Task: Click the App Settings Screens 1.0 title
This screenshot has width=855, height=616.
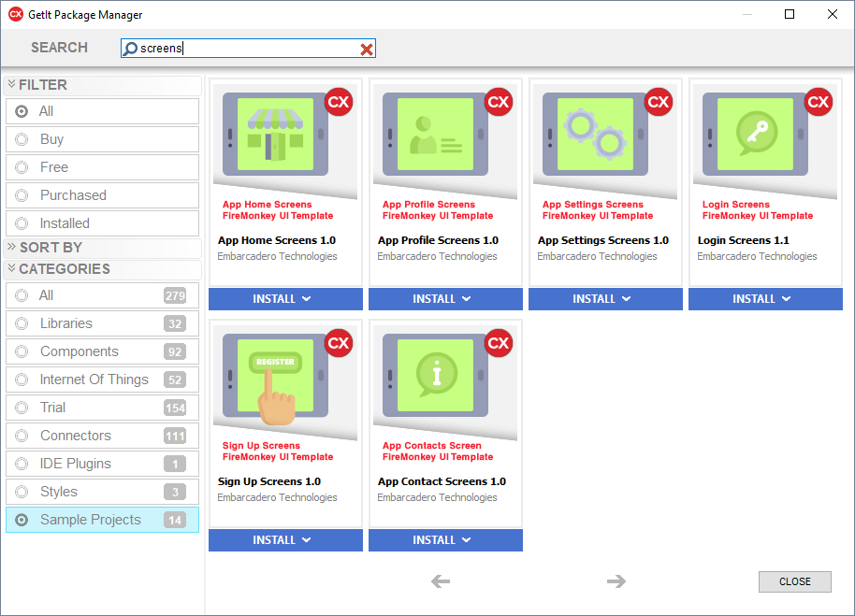Action: tap(603, 240)
